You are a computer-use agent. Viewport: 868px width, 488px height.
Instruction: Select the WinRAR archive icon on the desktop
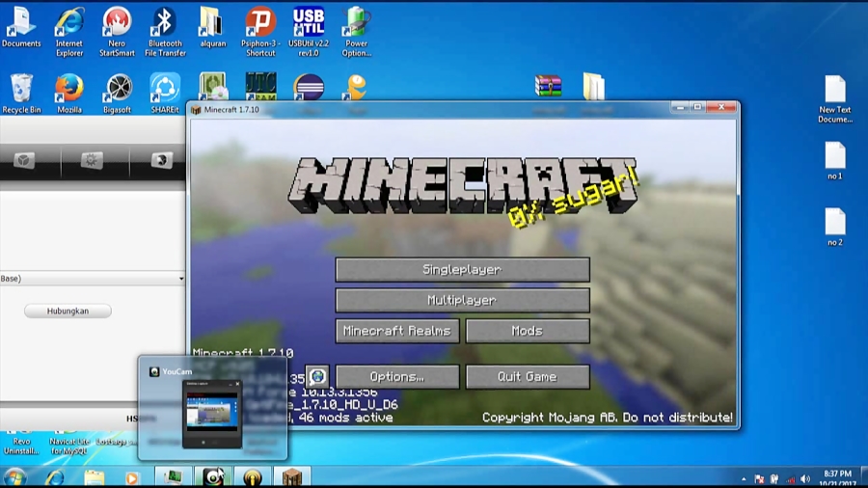(x=548, y=86)
